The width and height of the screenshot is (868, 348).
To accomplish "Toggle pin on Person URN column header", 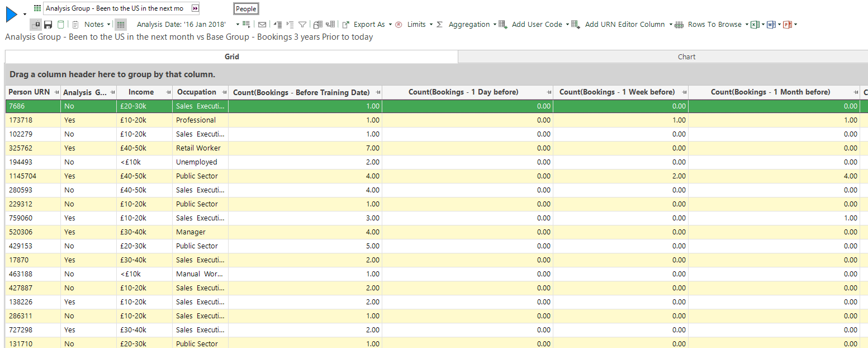I will point(56,92).
